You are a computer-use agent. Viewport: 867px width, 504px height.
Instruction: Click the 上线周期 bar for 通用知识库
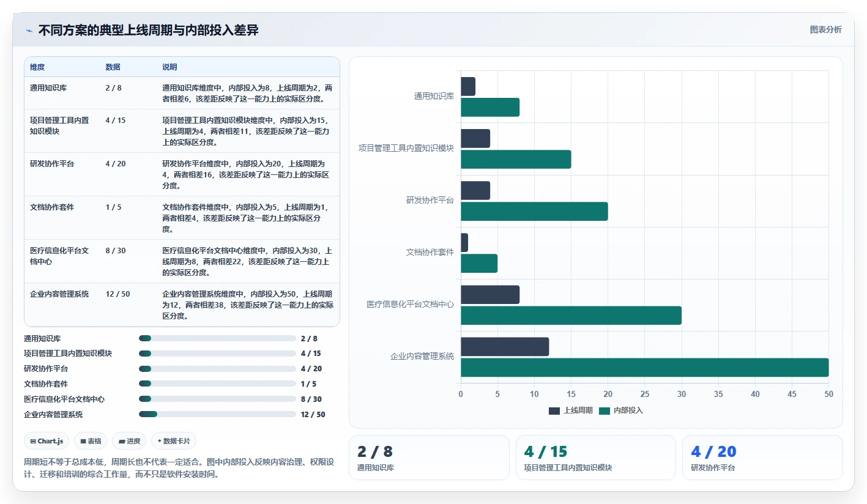468,86
